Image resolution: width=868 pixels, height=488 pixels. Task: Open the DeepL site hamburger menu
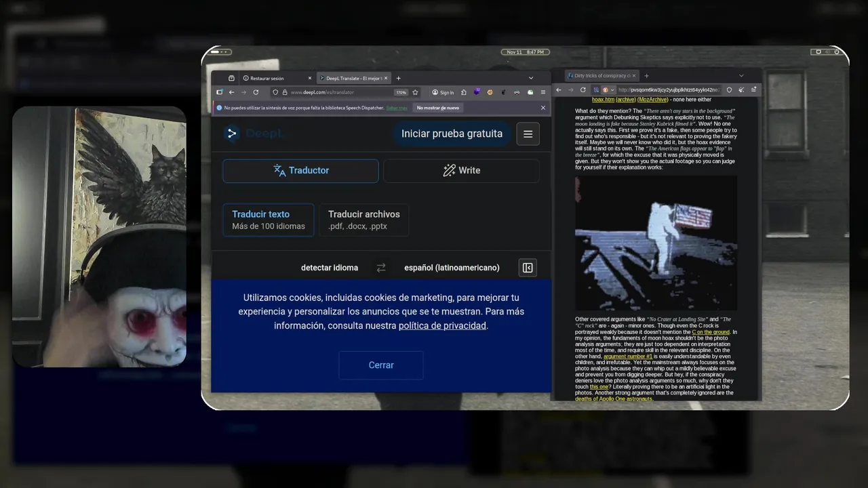point(528,134)
